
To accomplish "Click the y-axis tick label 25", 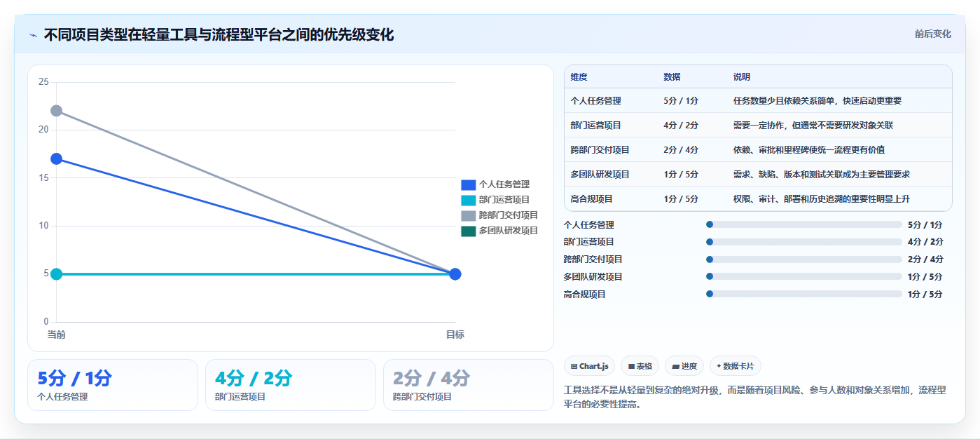I will [x=43, y=82].
